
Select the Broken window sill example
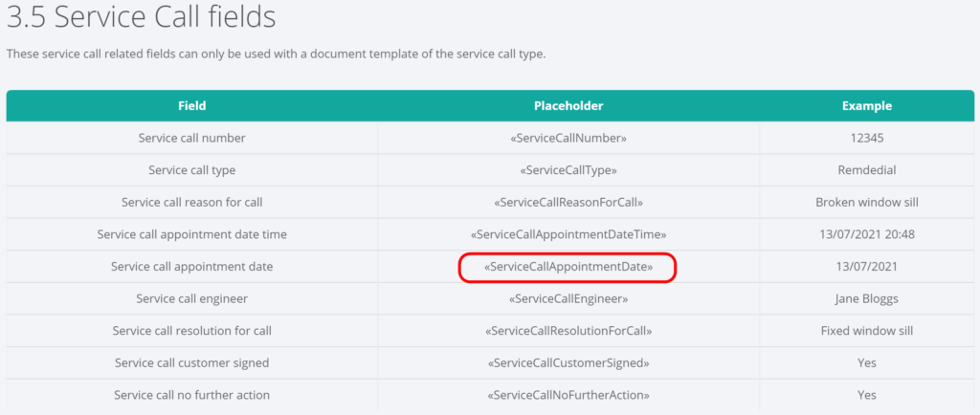[866, 203]
